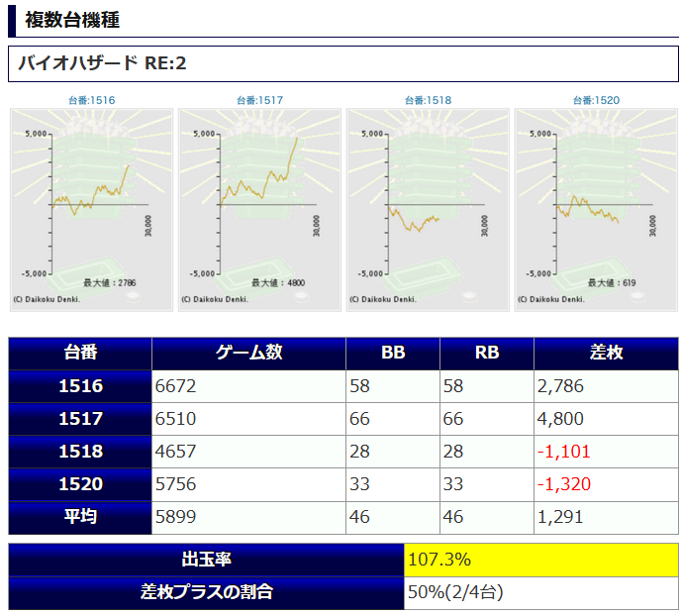This screenshot has height=616, width=682.
Task: Click the 台番:1516 label link
Action: [92, 100]
